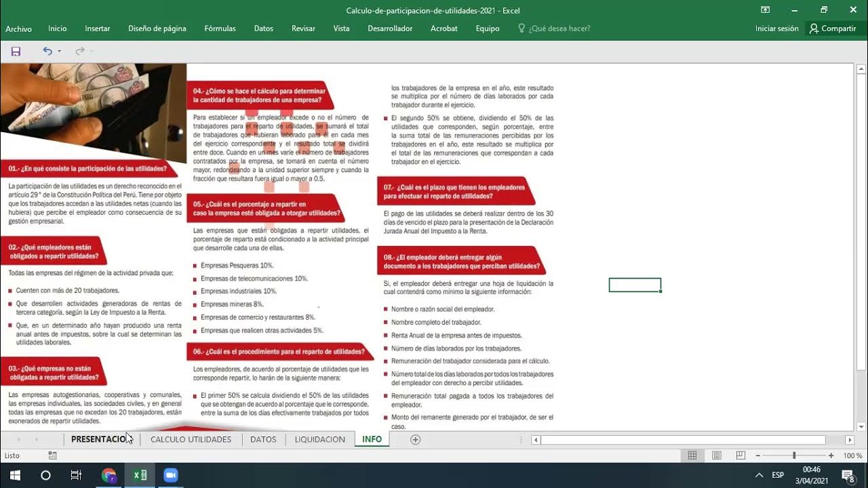
Task: Click Iniciar sesión link
Action: [x=777, y=28]
